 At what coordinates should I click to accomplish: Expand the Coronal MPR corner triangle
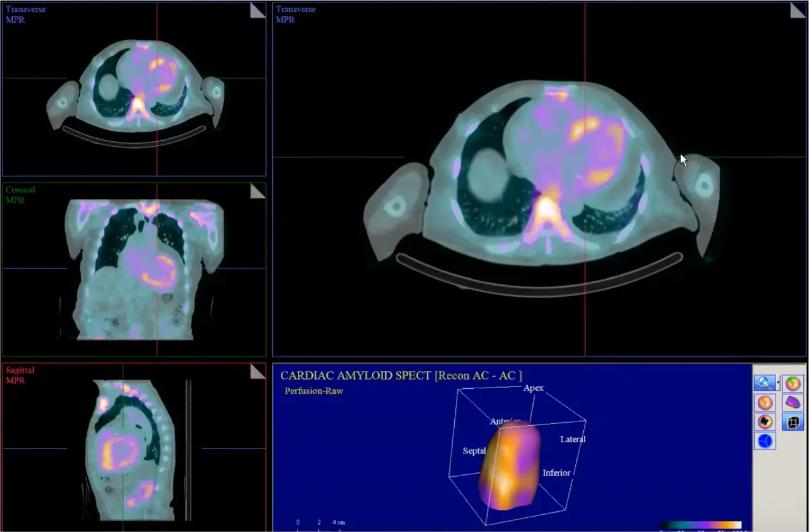[x=258, y=191]
